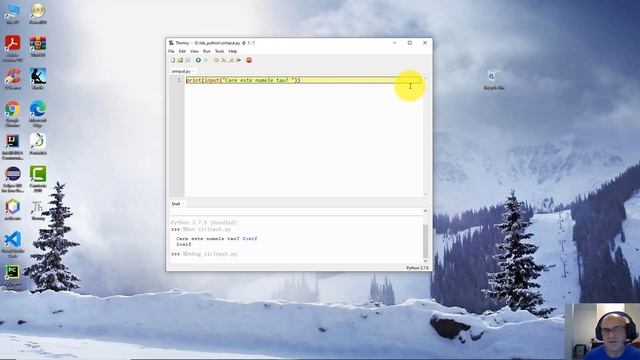
Task: Open the Edit menu in Thonny
Action: tap(182, 51)
